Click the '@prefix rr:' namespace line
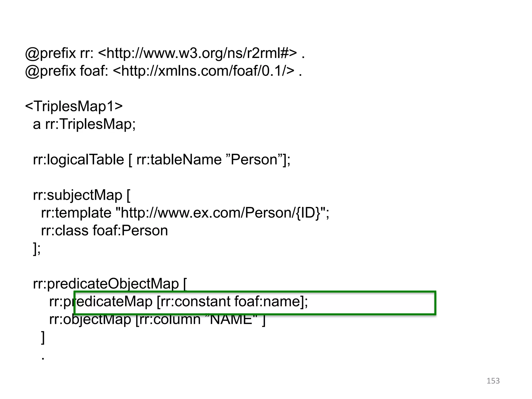The image size is (532, 399). point(165,54)
